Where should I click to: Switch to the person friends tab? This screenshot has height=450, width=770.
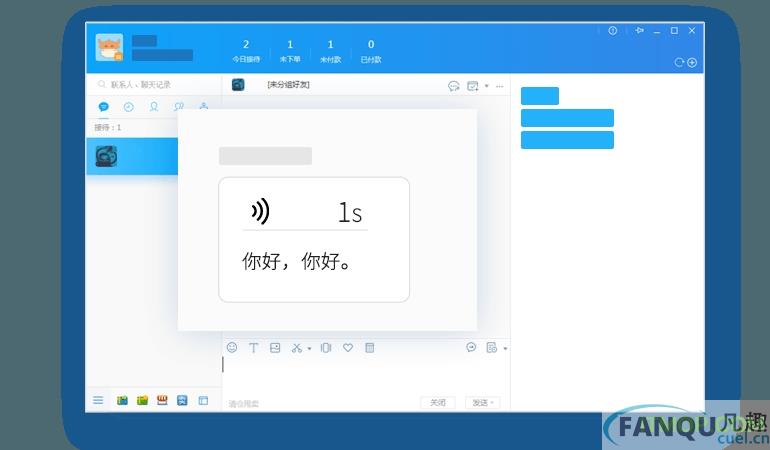tap(154, 107)
